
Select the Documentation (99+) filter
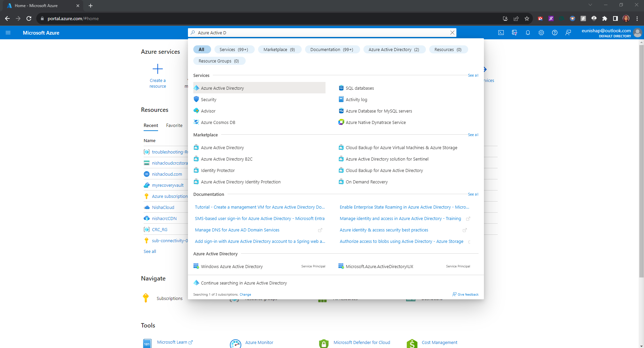click(331, 49)
